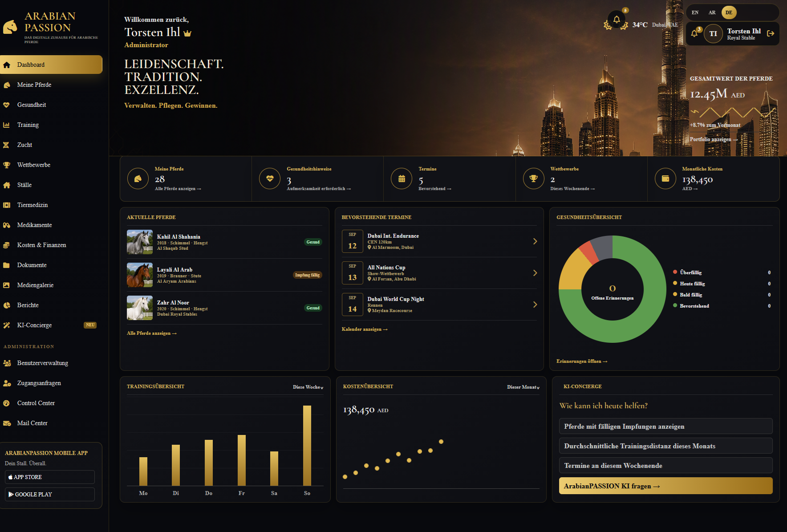Click the Mediengalerie image icon
The image size is (787, 532).
click(x=7, y=285)
